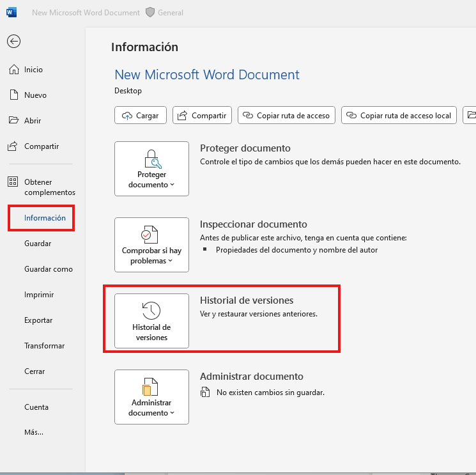The image size is (476, 475).
Task: Click the shield sensitivity icon next to General
Action: (150, 12)
